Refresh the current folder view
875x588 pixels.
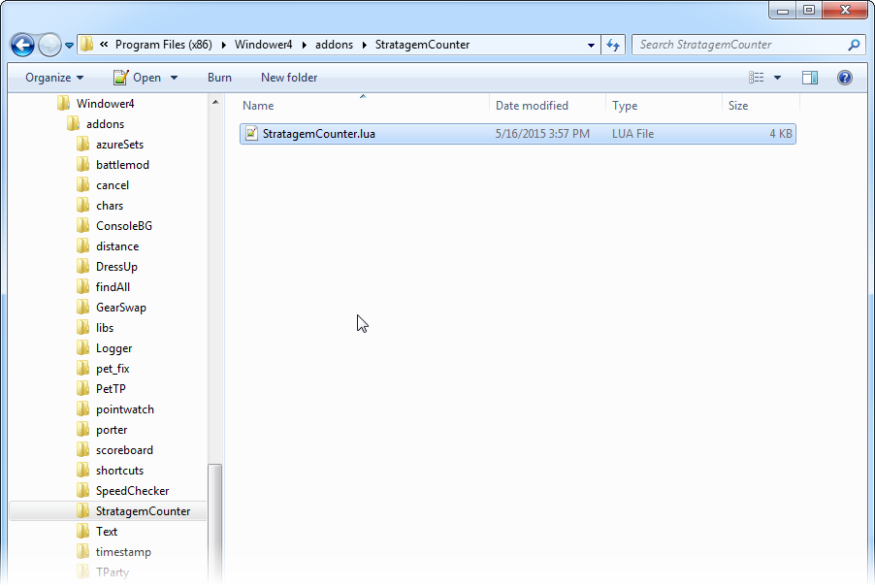[613, 46]
